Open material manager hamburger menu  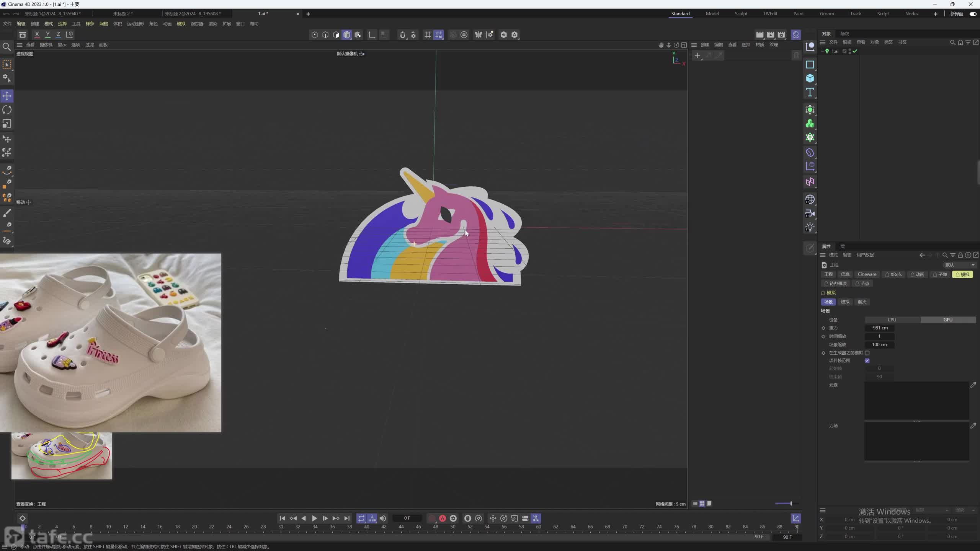tap(694, 45)
